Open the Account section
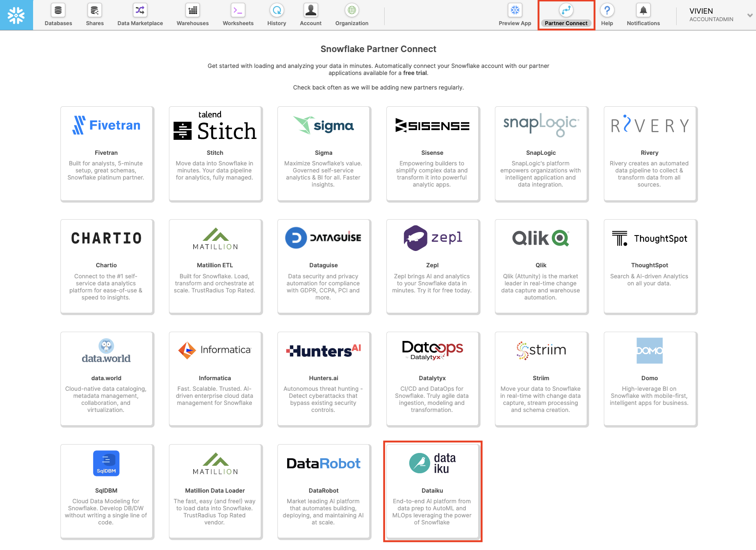 point(311,15)
